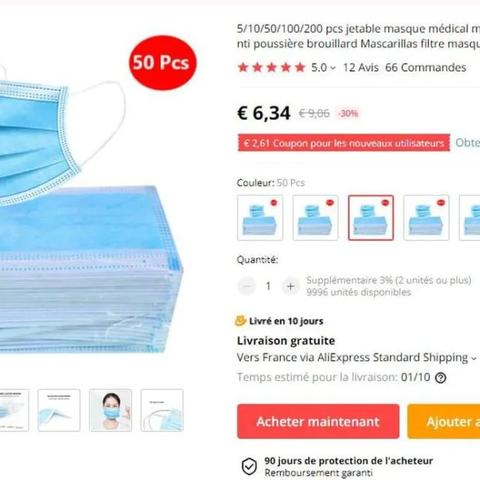Increase quantity with the plus button
This screenshot has height=480, width=480.
point(290,286)
